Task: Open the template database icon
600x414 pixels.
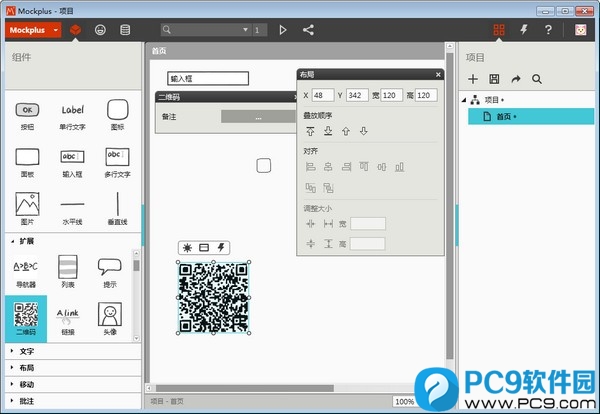Action: click(x=125, y=30)
